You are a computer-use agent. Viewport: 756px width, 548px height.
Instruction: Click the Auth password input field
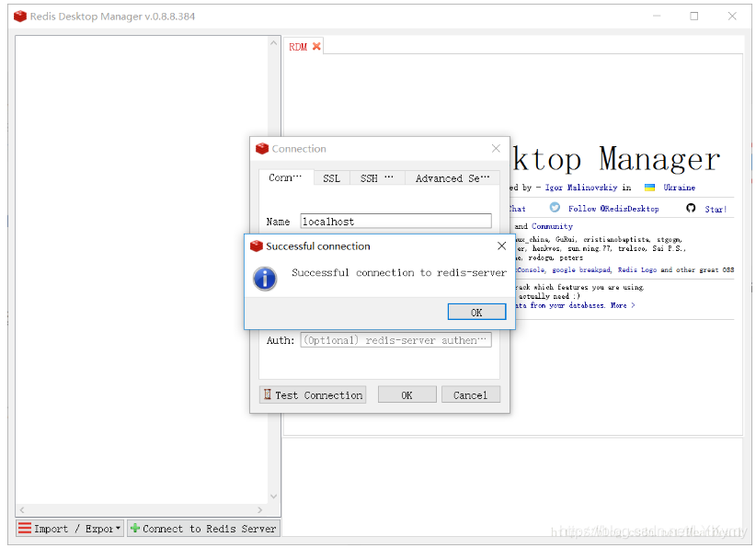(x=395, y=340)
